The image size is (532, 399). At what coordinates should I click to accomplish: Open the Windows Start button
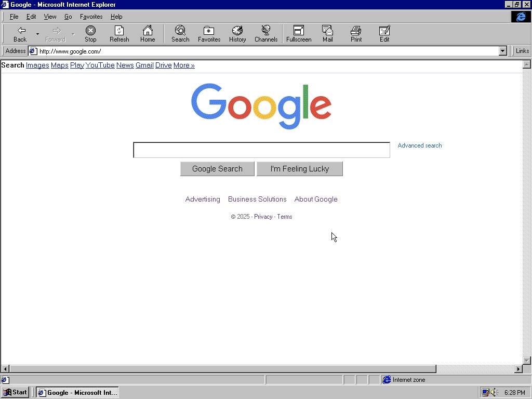tap(15, 393)
